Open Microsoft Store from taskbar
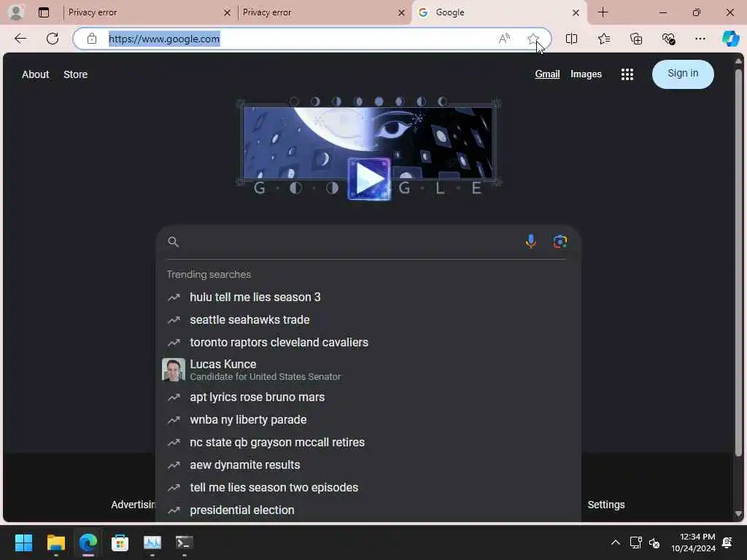The width and height of the screenshot is (747, 560). tap(120, 542)
